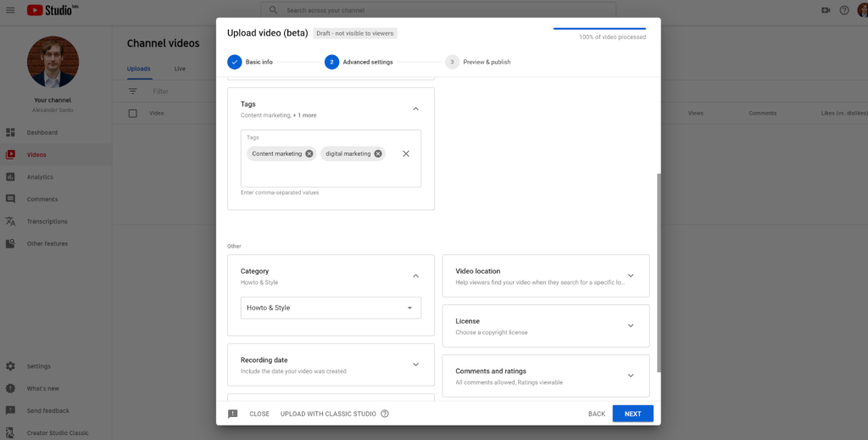Click inside the Tags input field
868x440 pixels.
coord(331,173)
